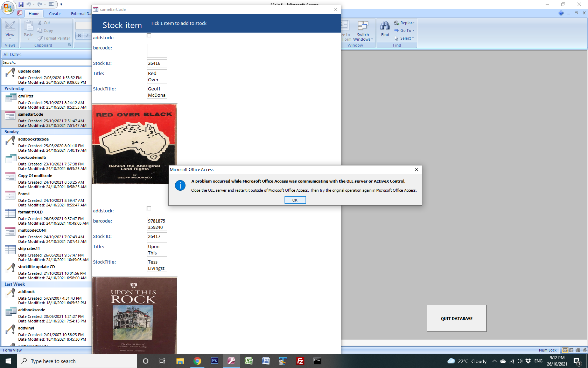Close the Microsoft Office Access error dialog
The width and height of the screenshot is (588, 368).
416,170
